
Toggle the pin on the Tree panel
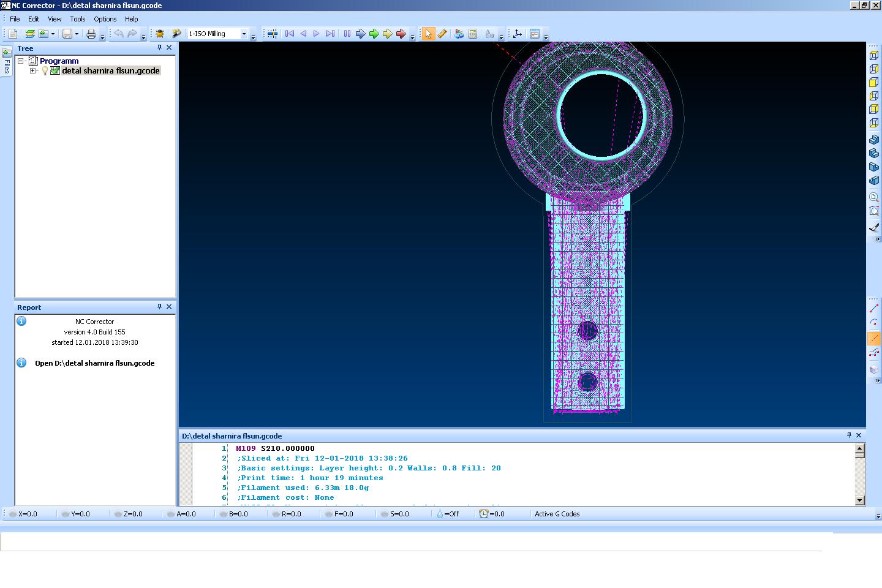pos(159,48)
